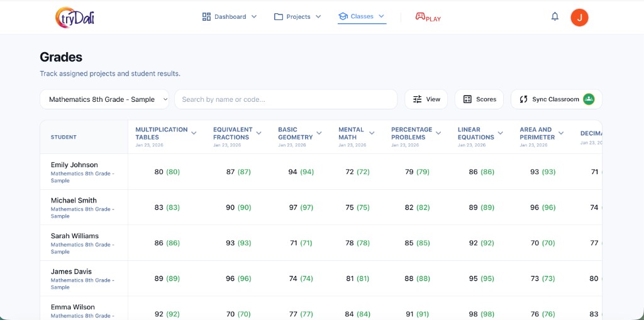This screenshot has height=320, width=644.
Task: Click the Projects folder icon
Action: (x=279, y=17)
